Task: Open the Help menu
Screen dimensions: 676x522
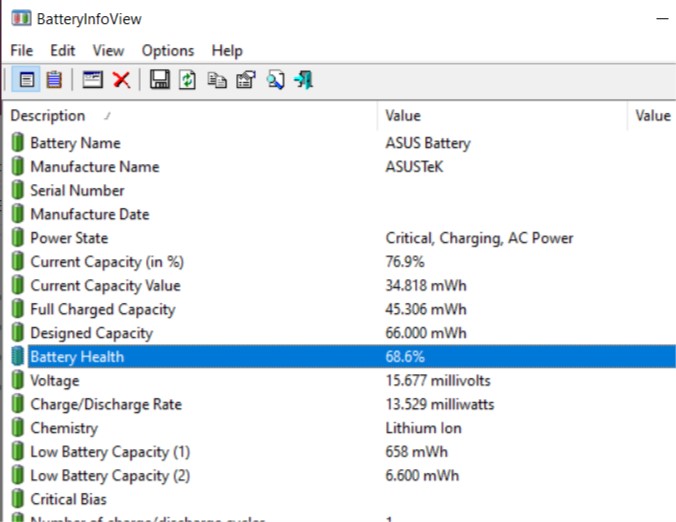Action: click(227, 51)
